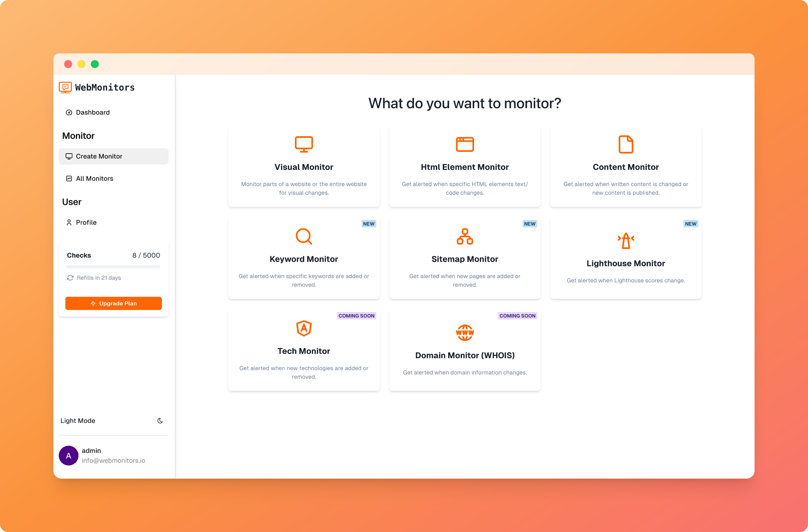Click the Visual Monitor description text
Screen dimensions: 808x532
(304, 188)
